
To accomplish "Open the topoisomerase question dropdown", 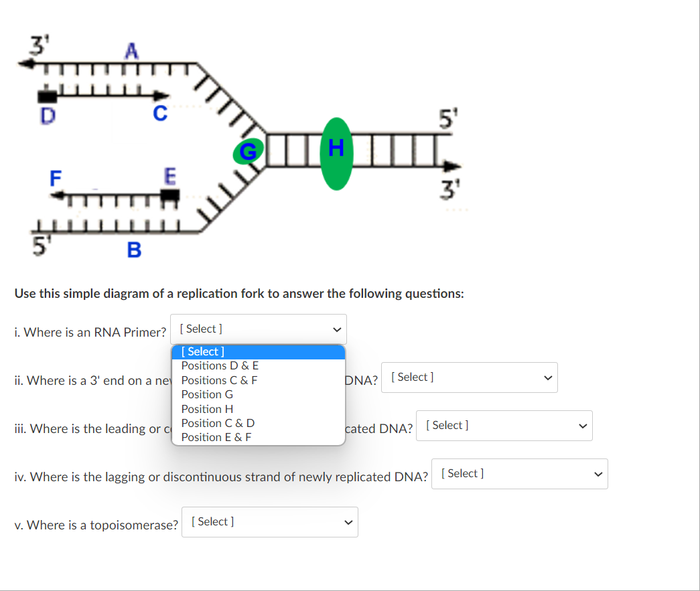I will pyautogui.click(x=269, y=521).
